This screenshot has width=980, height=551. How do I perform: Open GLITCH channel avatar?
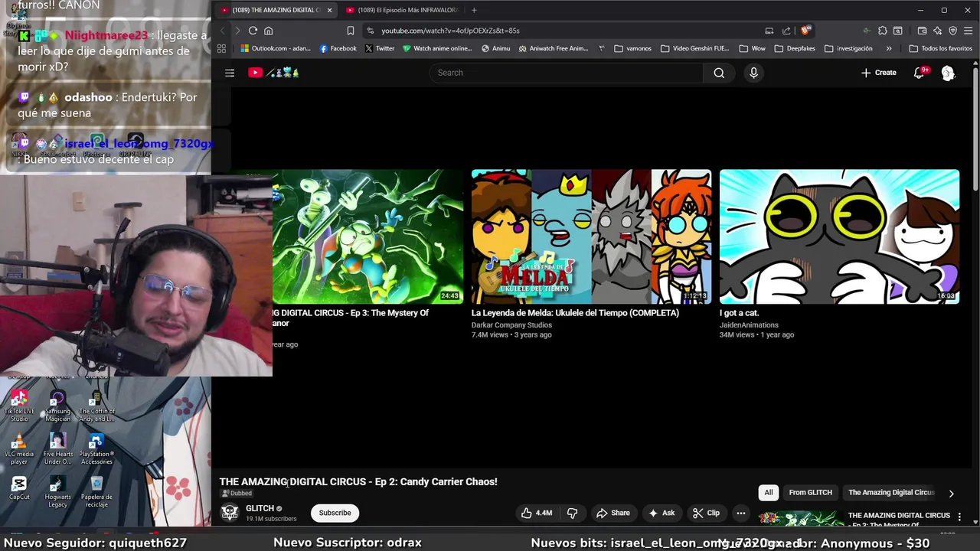[230, 513]
